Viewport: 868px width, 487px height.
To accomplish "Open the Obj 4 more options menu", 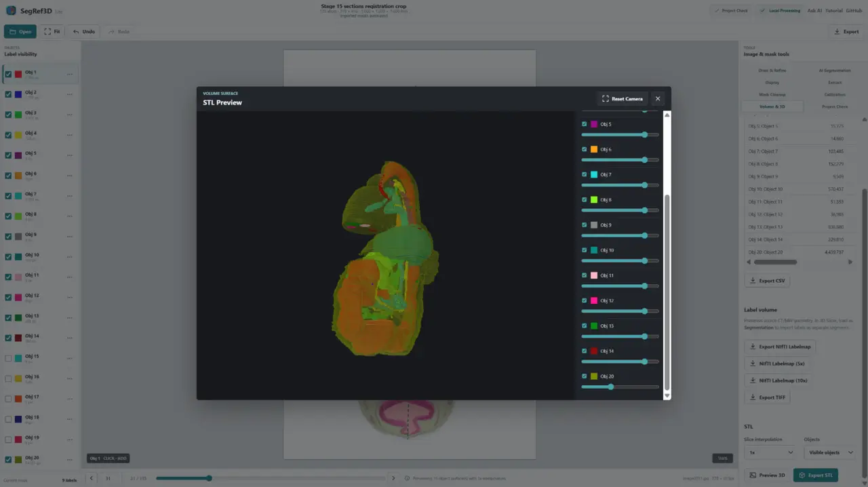I will [x=70, y=136].
